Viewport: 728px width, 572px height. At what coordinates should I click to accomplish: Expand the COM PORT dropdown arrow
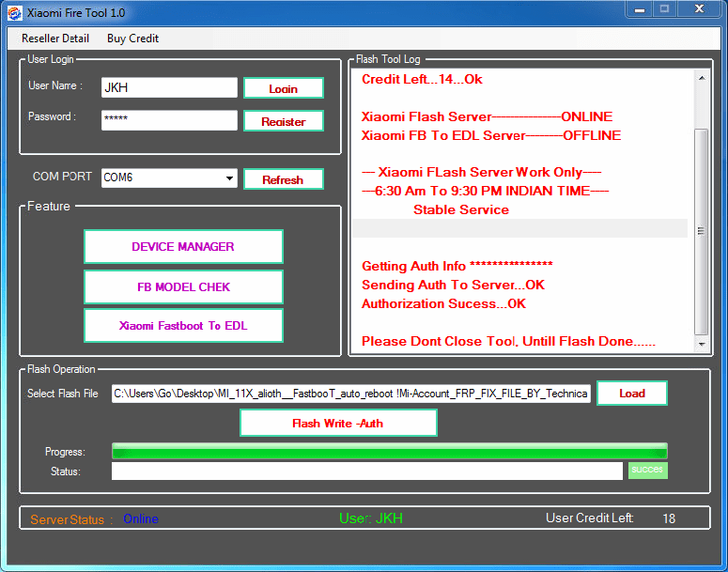point(229,178)
